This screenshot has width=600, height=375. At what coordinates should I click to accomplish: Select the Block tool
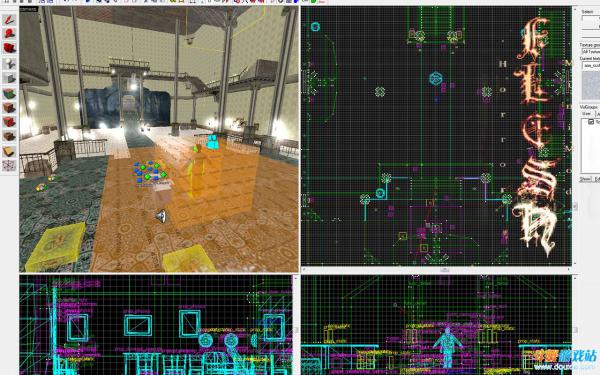(9, 78)
